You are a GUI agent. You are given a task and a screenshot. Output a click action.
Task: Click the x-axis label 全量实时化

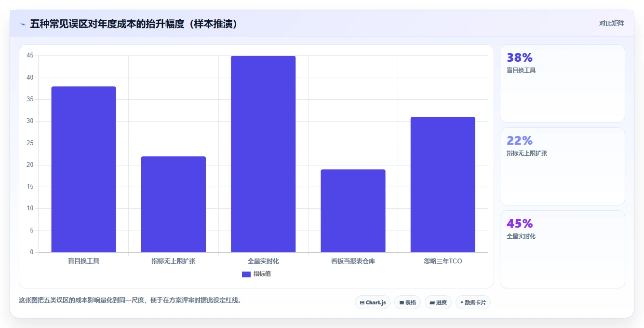[x=263, y=261]
